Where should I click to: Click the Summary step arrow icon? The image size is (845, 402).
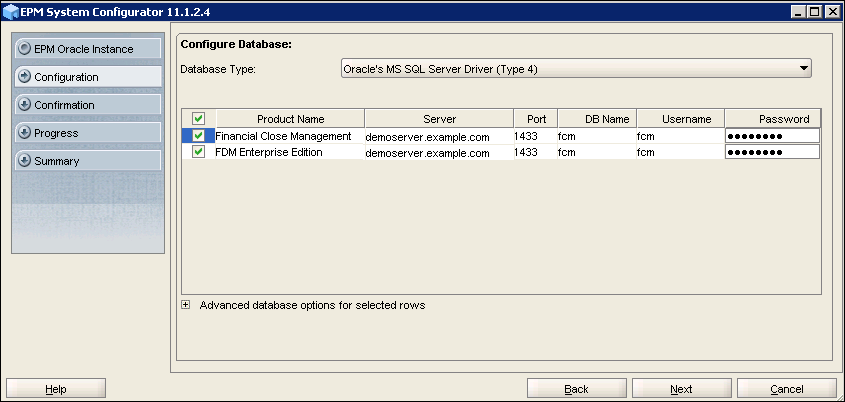(25, 161)
